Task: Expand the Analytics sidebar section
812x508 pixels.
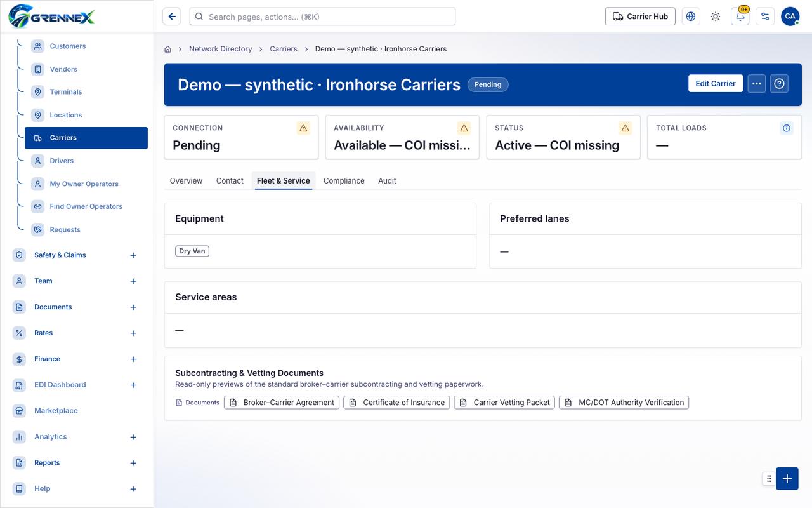Action: tap(133, 437)
